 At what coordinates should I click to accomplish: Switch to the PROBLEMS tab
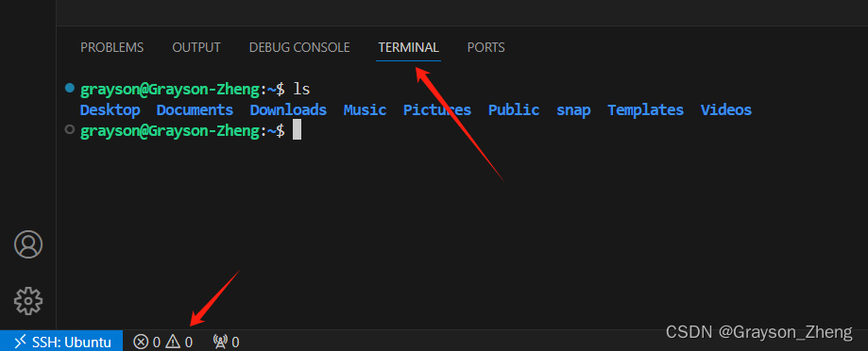111,47
